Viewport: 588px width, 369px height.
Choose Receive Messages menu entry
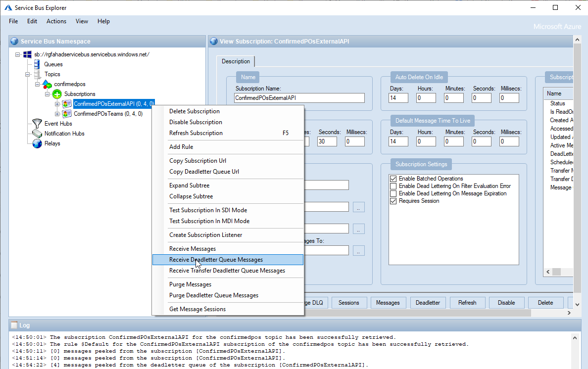click(228, 249)
